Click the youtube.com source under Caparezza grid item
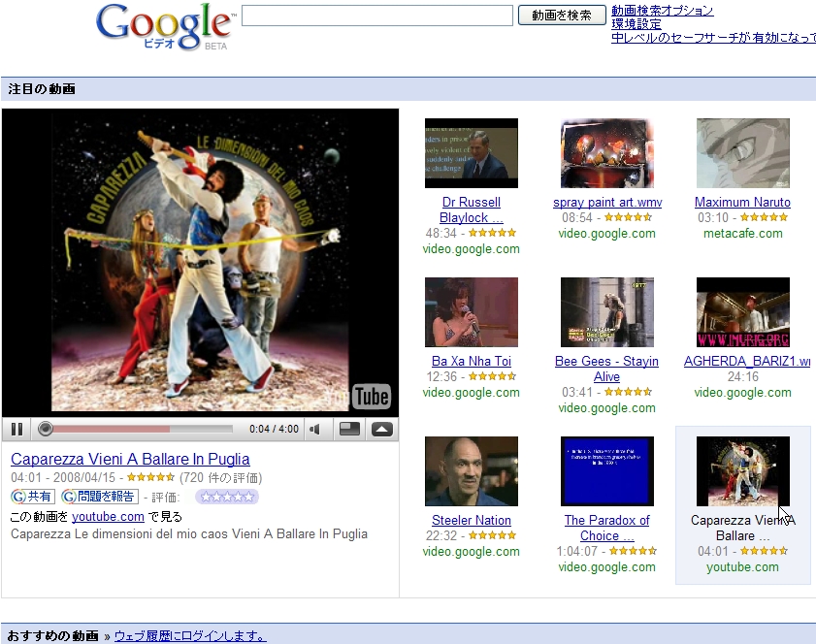Screen dimensions: 816x644 (x=742, y=567)
